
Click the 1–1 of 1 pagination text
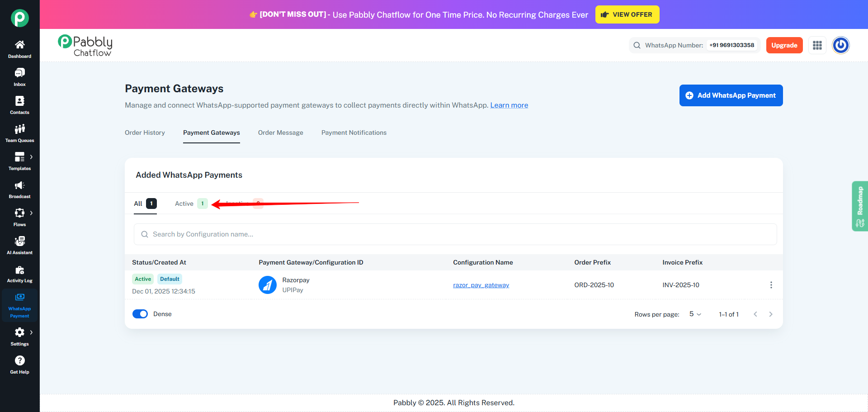click(729, 314)
